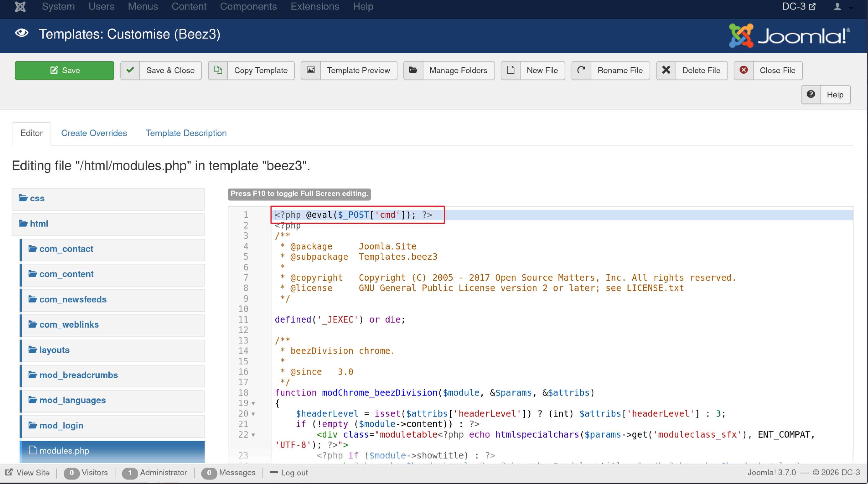Open the Content menu
Image resolution: width=868 pixels, height=484 pixels.
(189, 7)
